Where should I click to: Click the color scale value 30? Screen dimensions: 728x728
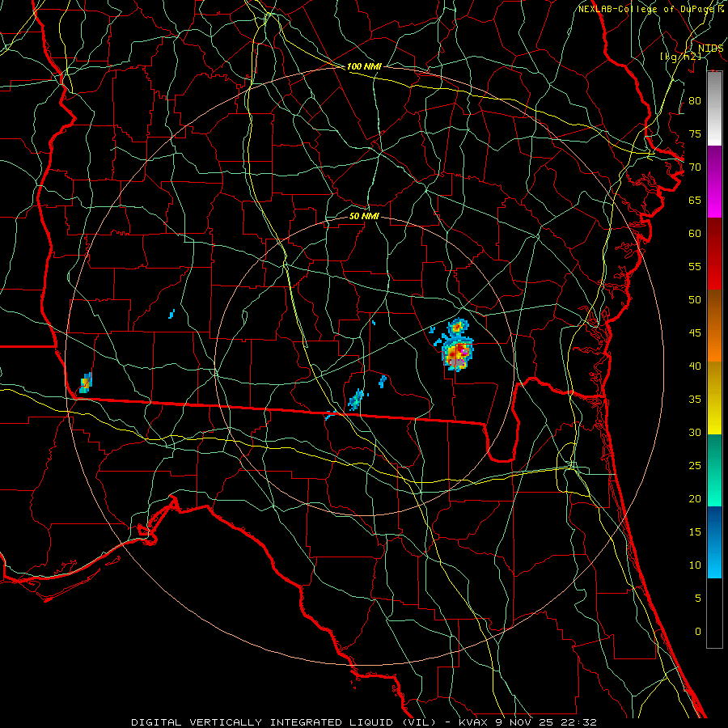tap(695, 433)
